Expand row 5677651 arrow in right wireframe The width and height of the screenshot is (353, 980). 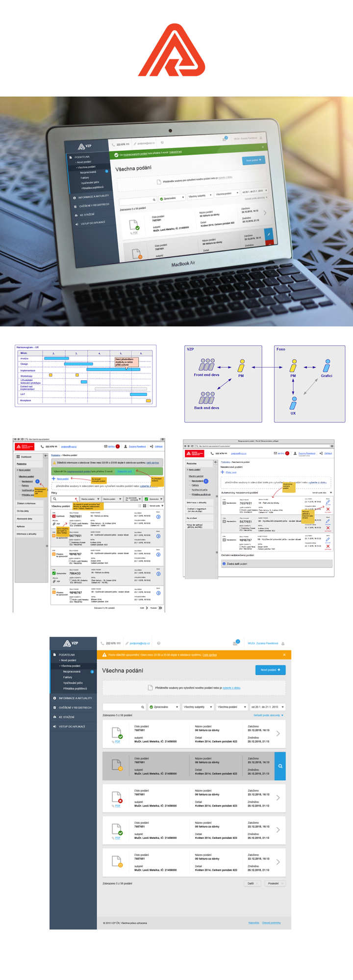coord(224,521)
